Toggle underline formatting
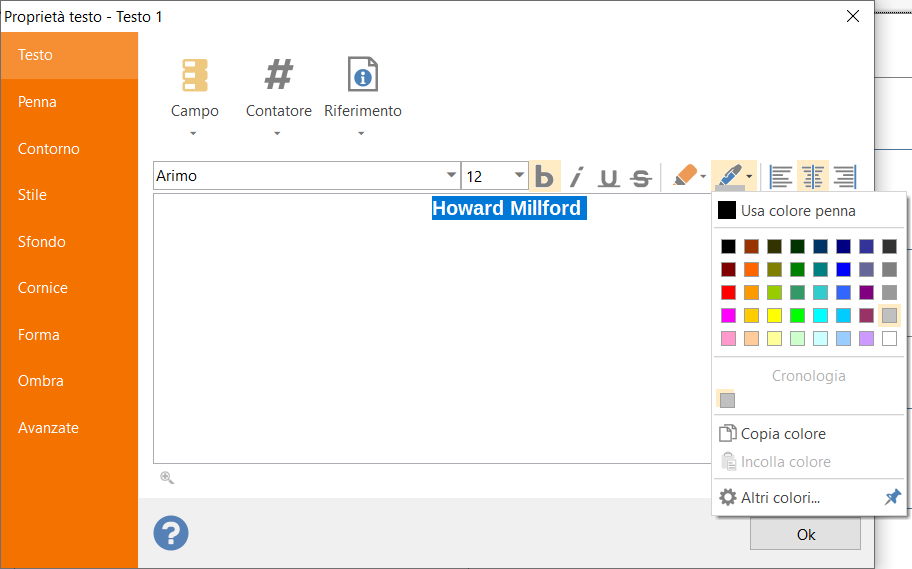The width and height of the screenshot is (912, 569). [x=608, y=177]
